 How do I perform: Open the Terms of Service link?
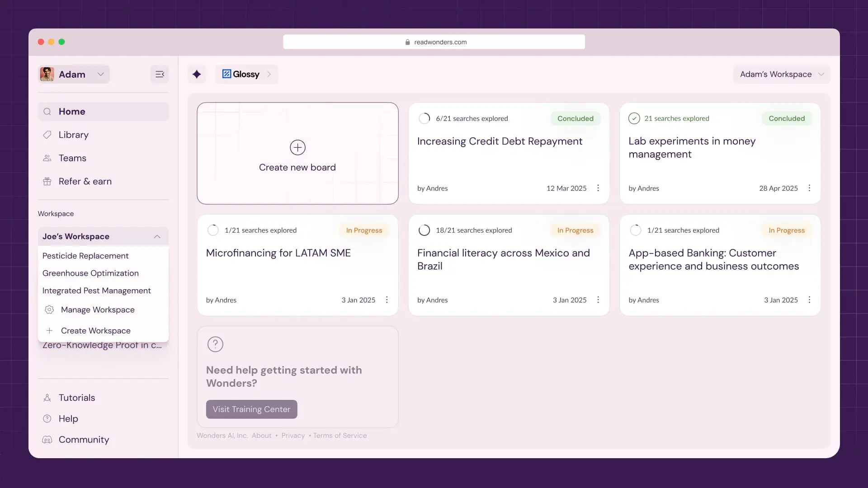tap(340, 435)
